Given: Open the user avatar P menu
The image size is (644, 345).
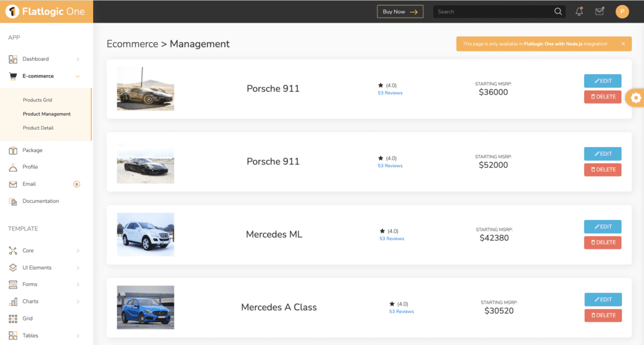Looking at the screenshot, I should point(622,11).
